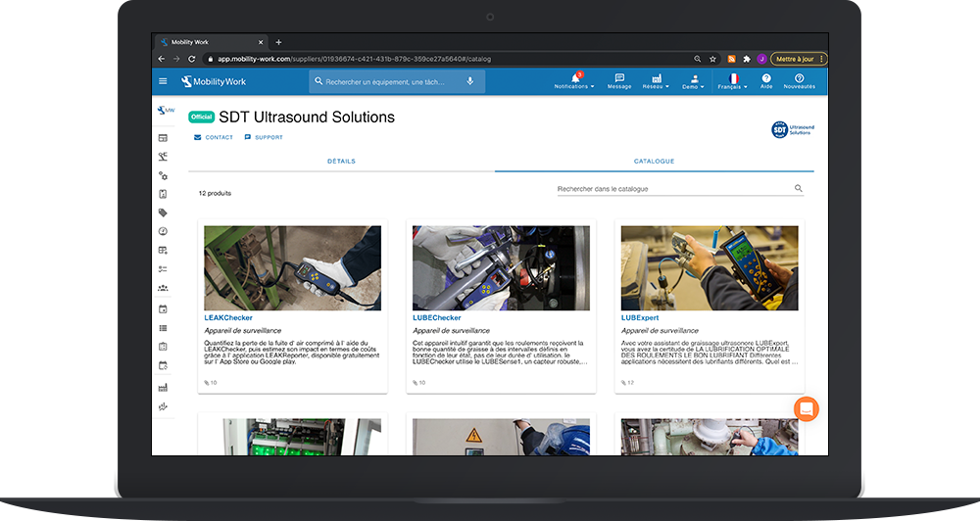Open the table-with-plus sidebar icon
Screen dimensions: 980x521
(163, 251)
